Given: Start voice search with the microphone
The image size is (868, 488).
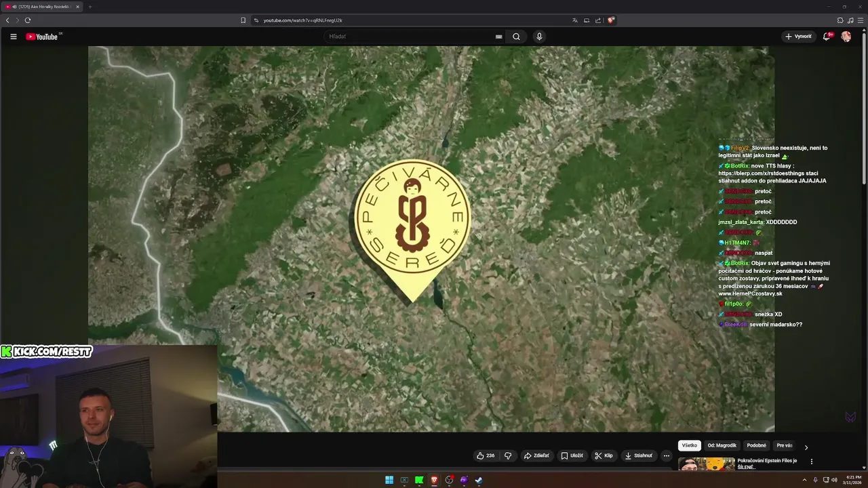Looking at the screenshot, I should pyautogui.click(x=539, y=37).
